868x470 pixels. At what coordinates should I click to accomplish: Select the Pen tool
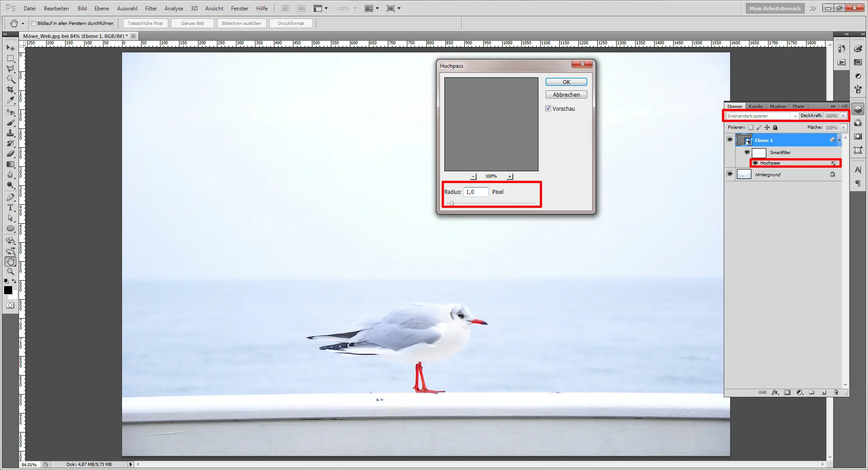pos(10,197)
